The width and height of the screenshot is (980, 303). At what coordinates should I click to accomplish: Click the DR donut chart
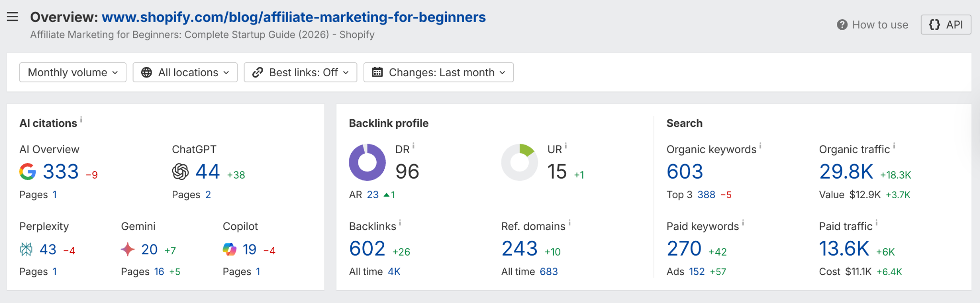tap(367, 162)
